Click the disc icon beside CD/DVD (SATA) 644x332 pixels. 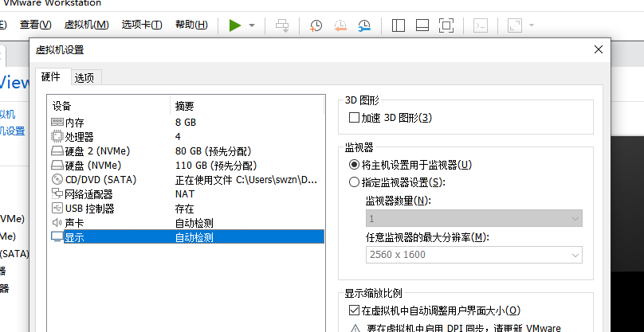(x=57, y=179)
